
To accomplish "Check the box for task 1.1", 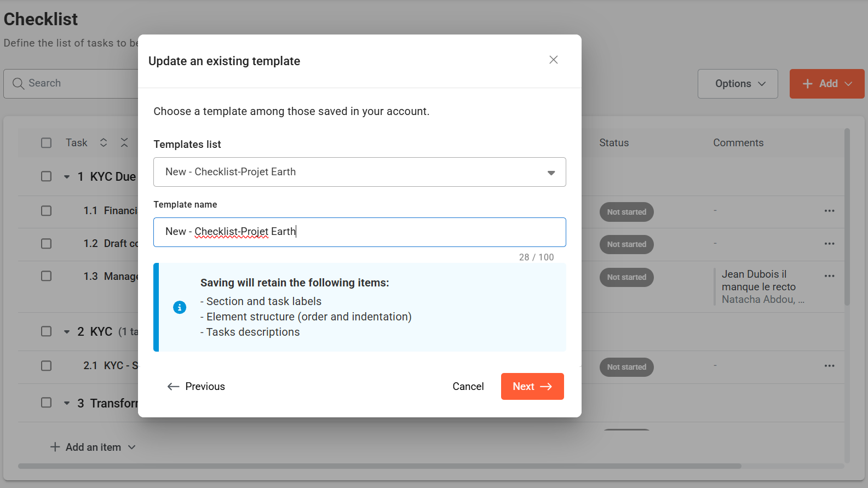I will [47, 211].
